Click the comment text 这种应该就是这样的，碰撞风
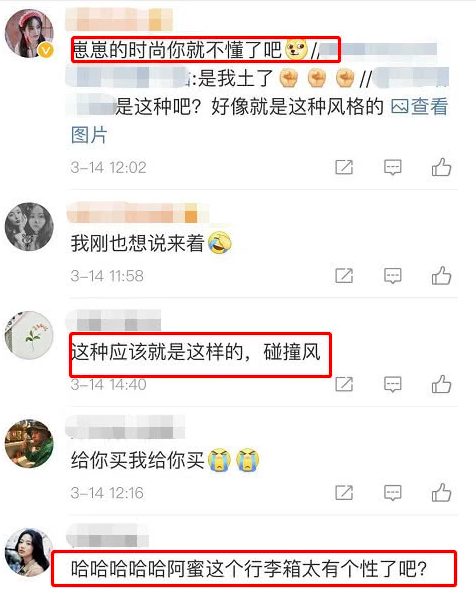Viewport: 476px width, 596px height. point(196,352)
